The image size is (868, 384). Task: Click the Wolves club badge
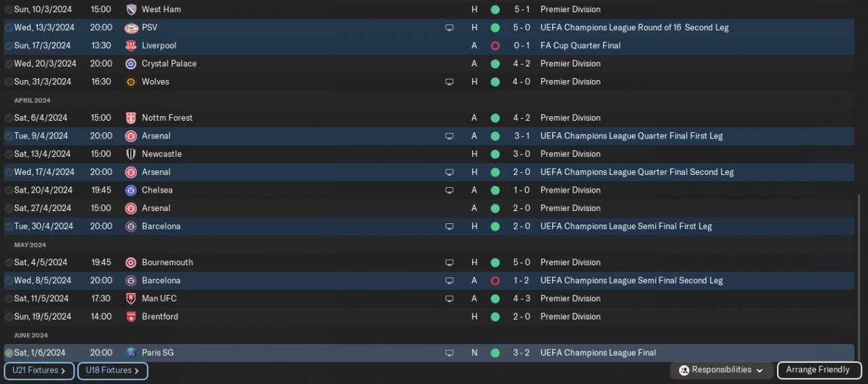[x=131, y=82]
